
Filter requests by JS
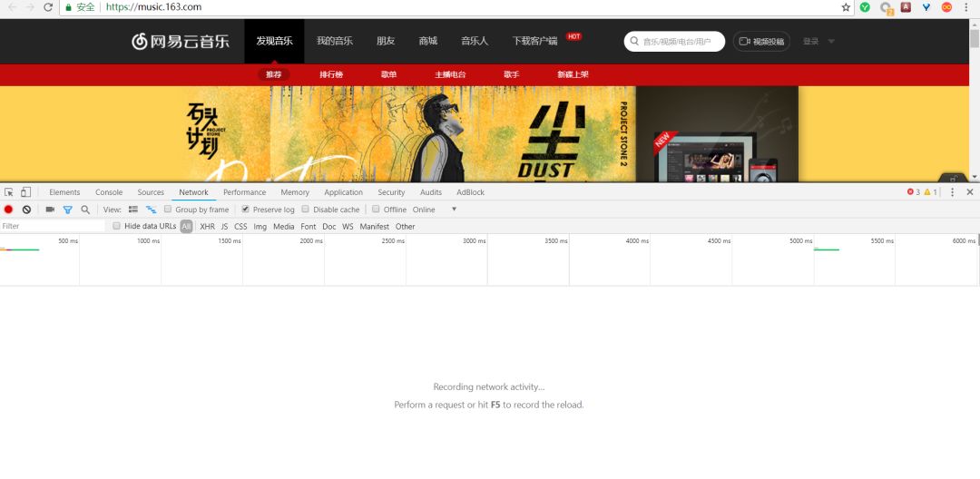(x=224, y=227)
